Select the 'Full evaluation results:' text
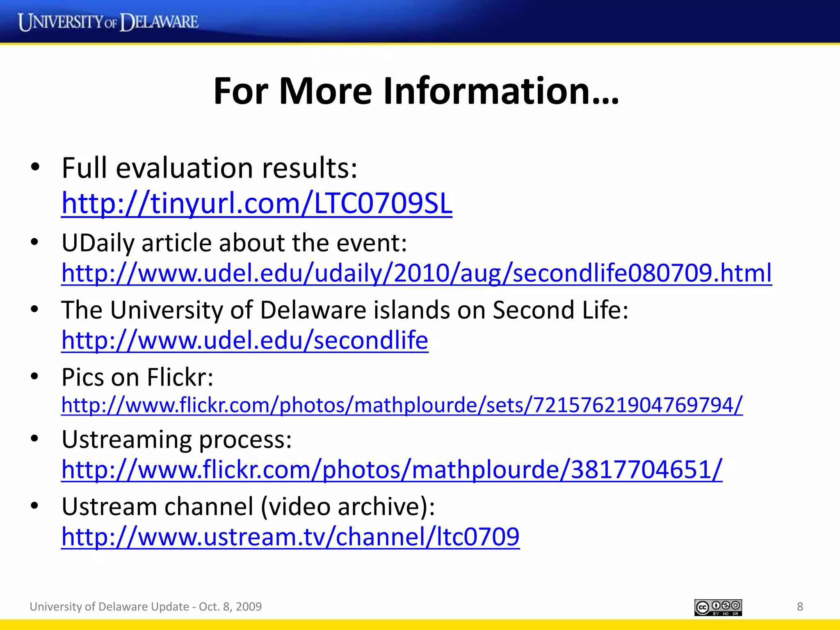Image resolution: width=840 pixels, height=630 pixels. click(x=210, y=168)
